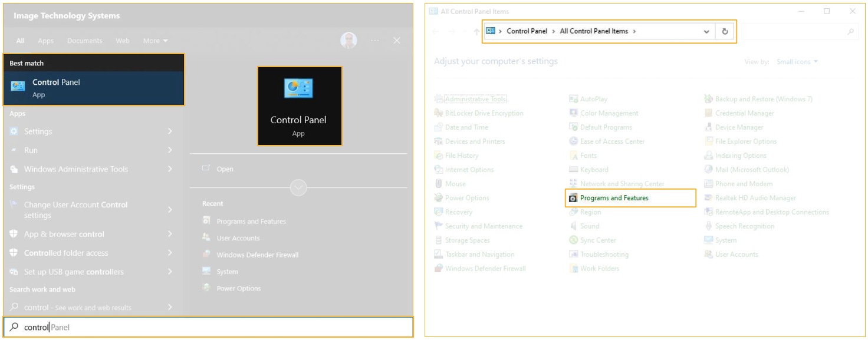
Task: Click the user profile avatar picture
Action: (348, 41)
